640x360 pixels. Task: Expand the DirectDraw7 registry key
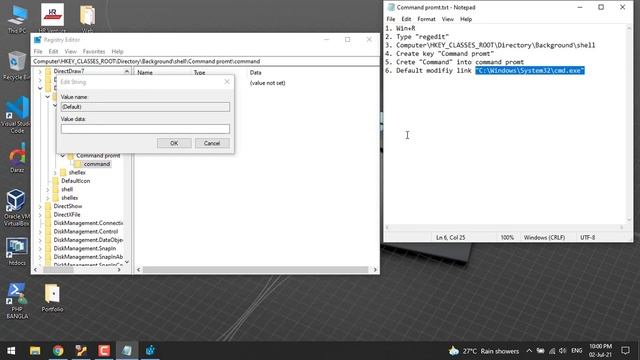40,71
